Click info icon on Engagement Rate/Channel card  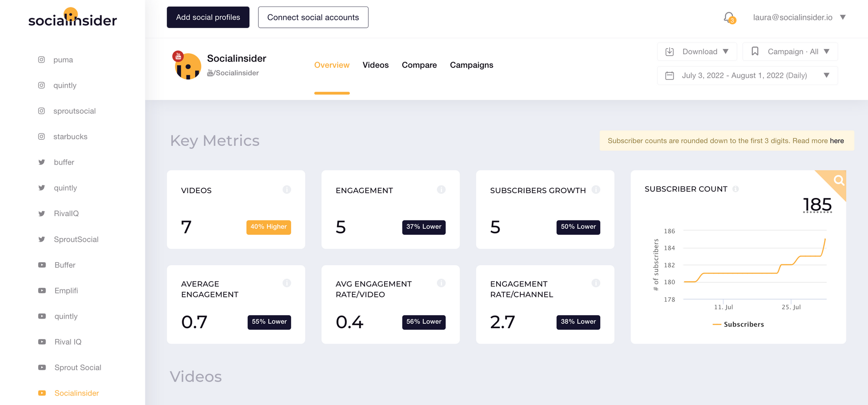tap(596, 283)
